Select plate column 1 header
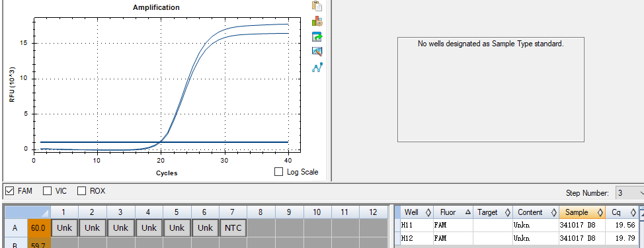 (x=65, y=212)
